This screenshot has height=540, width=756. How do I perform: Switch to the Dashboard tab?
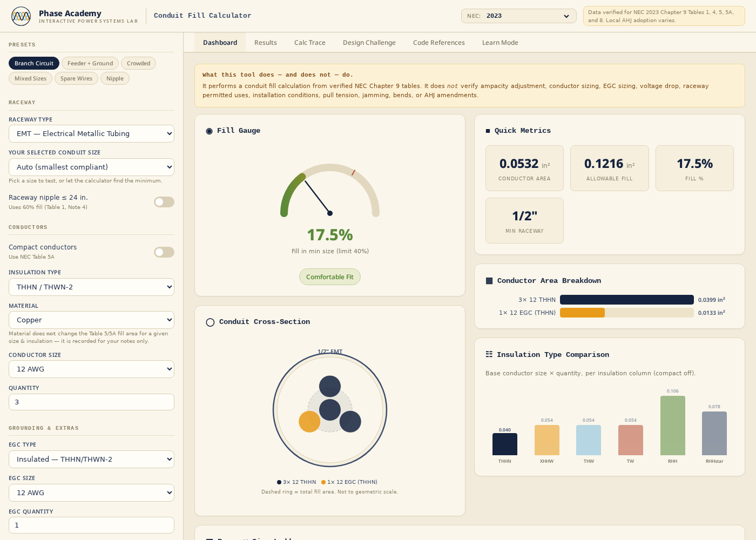pyautogui.click(x=220, y=43)
